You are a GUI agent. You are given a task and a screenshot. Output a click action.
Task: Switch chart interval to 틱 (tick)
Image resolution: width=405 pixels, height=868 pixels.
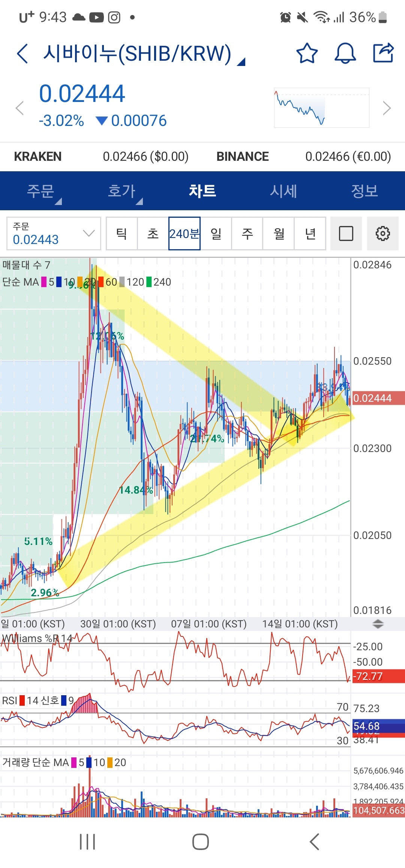pos(121,233)
